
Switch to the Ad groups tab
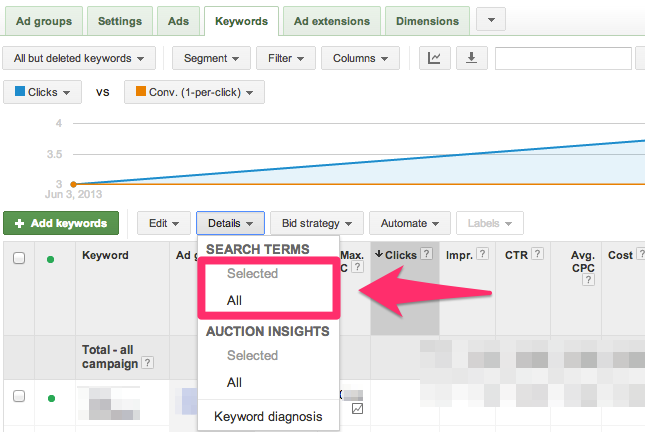[44, 21]
